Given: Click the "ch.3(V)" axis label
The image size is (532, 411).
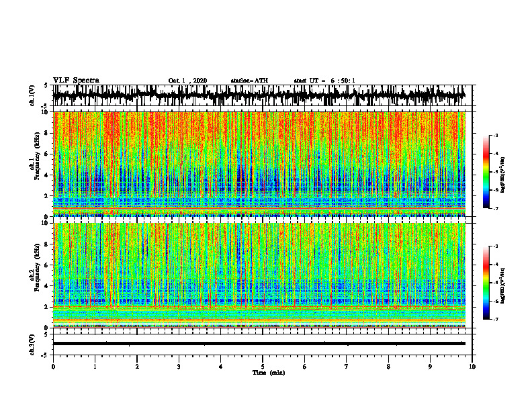Looking at the screenshot, I should click(x=32, y=345).
